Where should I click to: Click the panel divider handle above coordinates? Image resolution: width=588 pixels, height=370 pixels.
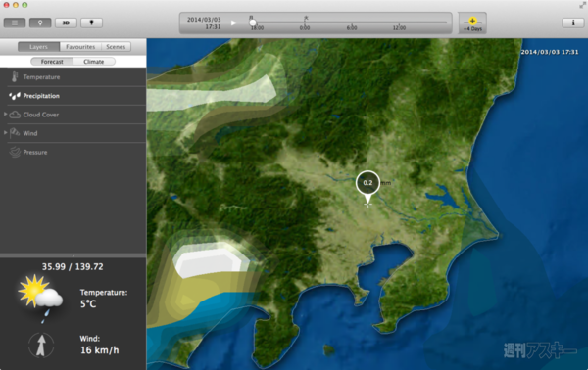pos(73,255)
